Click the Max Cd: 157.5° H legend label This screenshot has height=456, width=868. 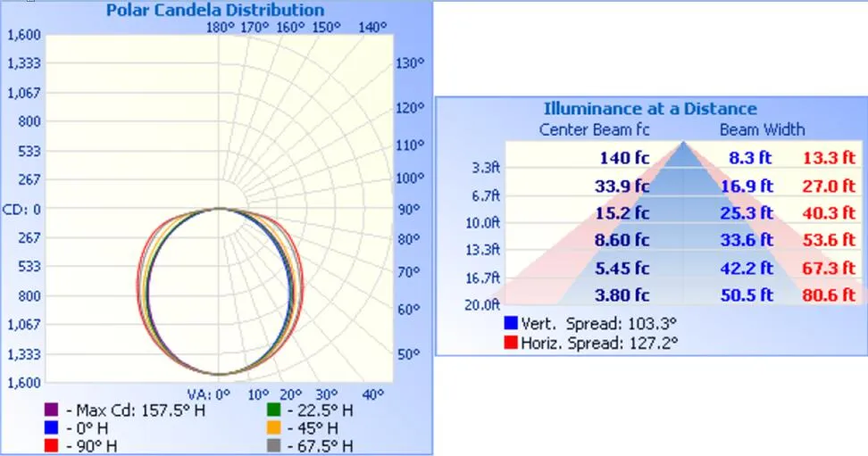pos(136,410)
